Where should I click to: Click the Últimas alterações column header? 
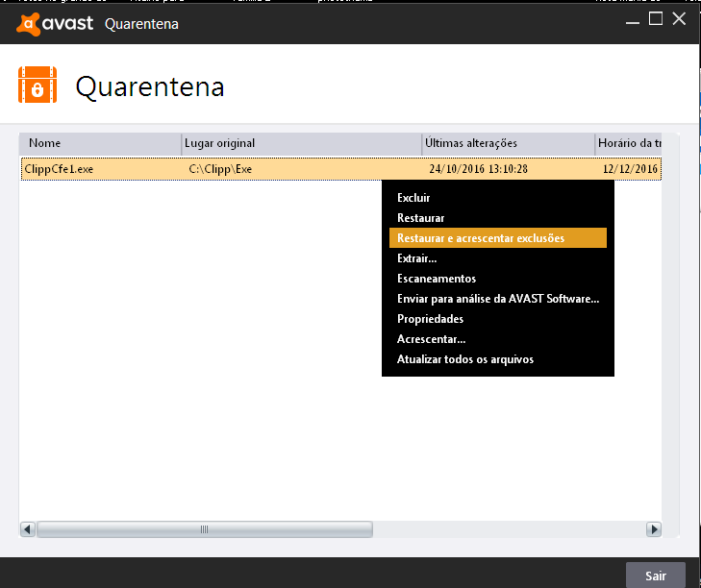508,143
